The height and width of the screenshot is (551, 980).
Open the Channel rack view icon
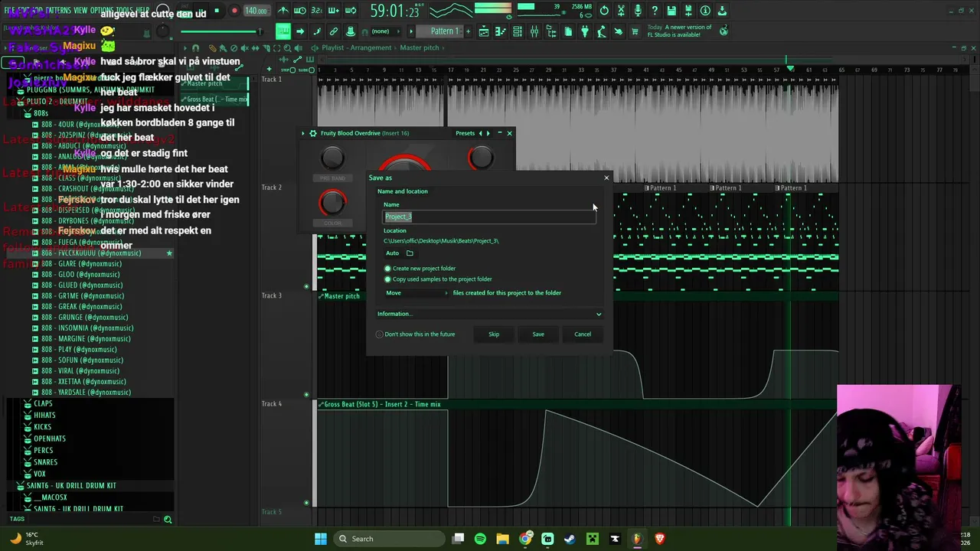[518, 31]
